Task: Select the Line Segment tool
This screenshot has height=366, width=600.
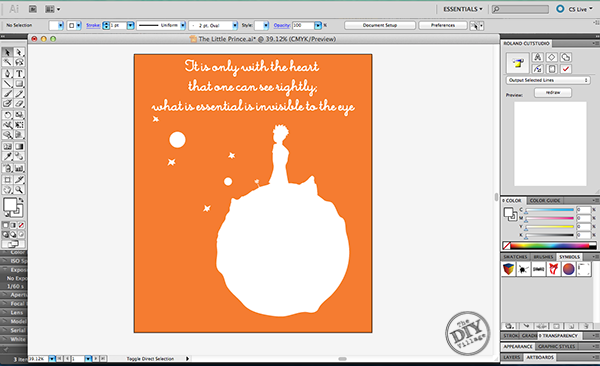Action: [x=7, y=84]
